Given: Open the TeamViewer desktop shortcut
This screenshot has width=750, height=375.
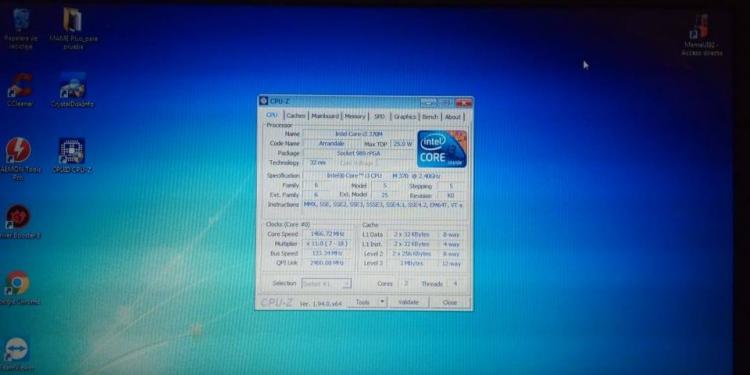Looking at the screenshot, I should pyautogui.click(x=17, y=355).
